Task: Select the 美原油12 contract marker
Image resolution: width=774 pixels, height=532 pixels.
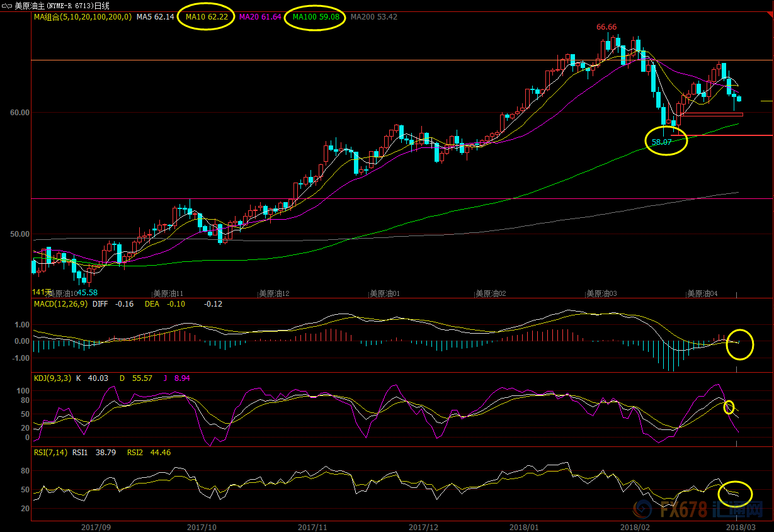Action: (274, 293)
